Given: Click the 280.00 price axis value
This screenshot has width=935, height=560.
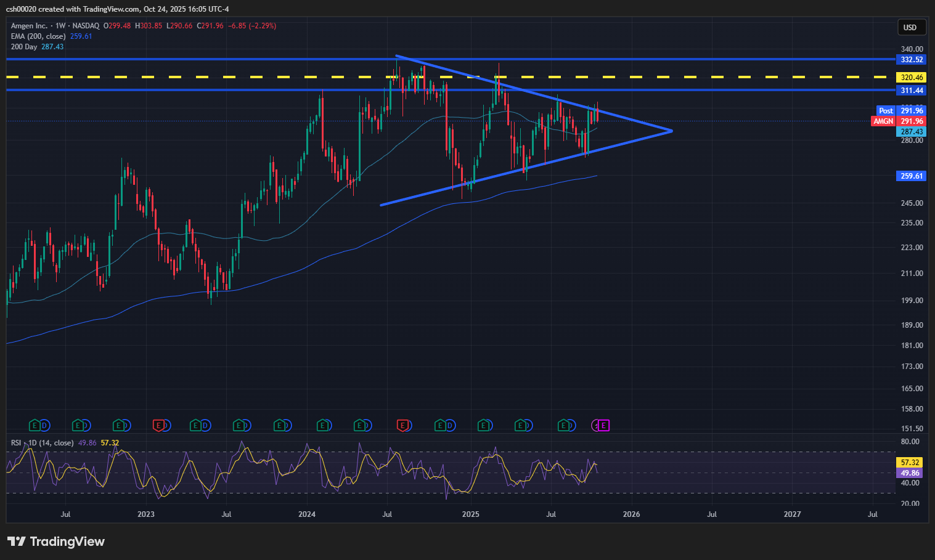Looking at the screenshot, I should (912, 140).
